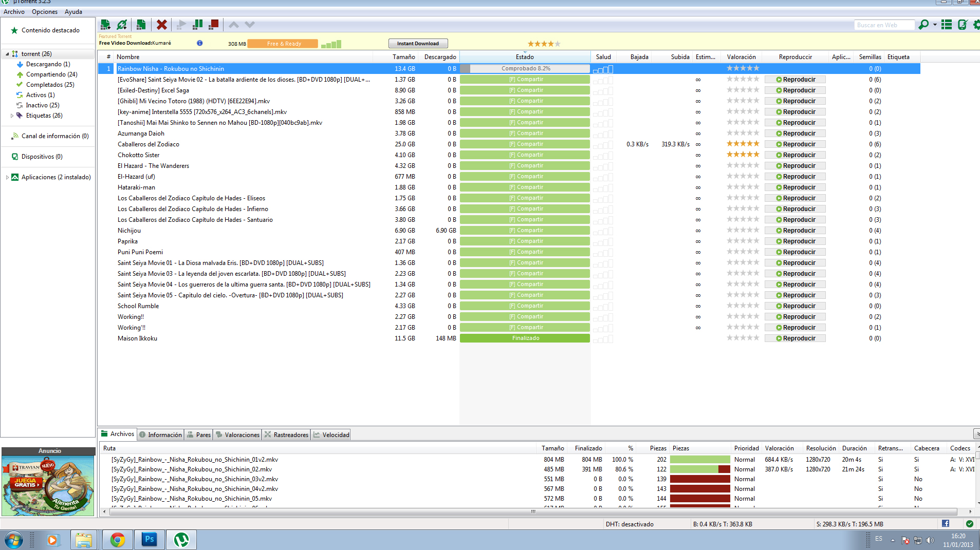Collapse the torrent (26) tree node
This screenshot has width=980, height=550.
click(x=7, y=54)
